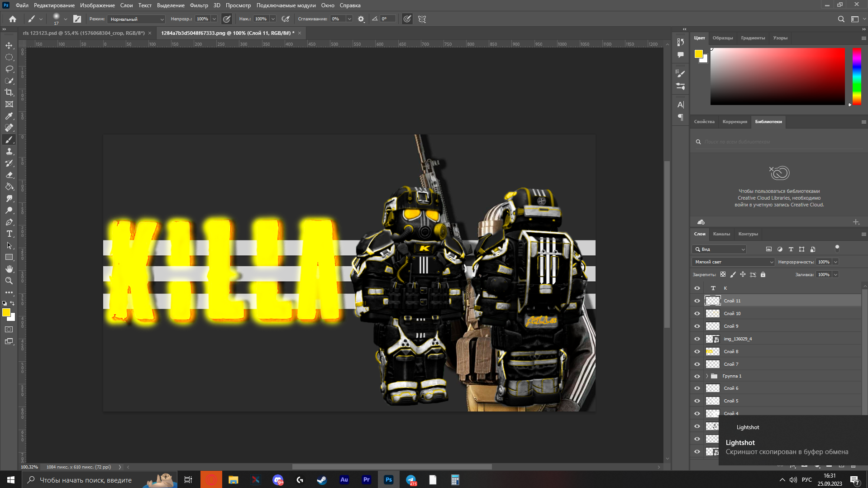Select the Frame tool
The image size is (868, 488).
coord(9,104)
